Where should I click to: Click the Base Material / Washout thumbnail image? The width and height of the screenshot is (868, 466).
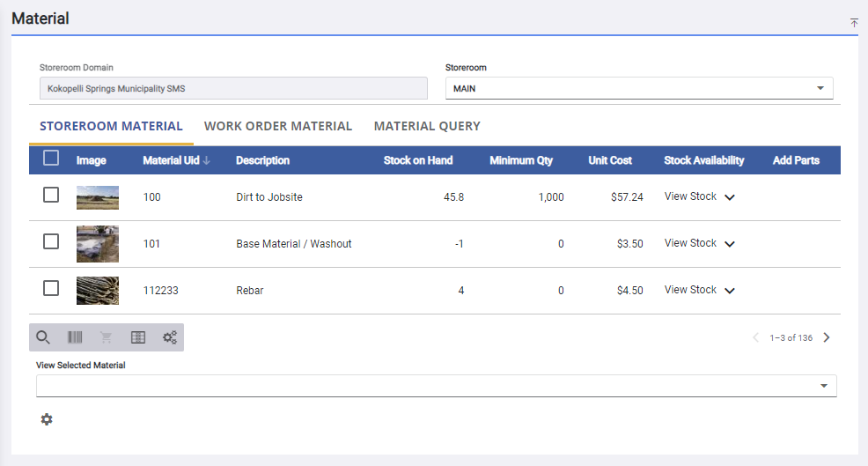98,244
